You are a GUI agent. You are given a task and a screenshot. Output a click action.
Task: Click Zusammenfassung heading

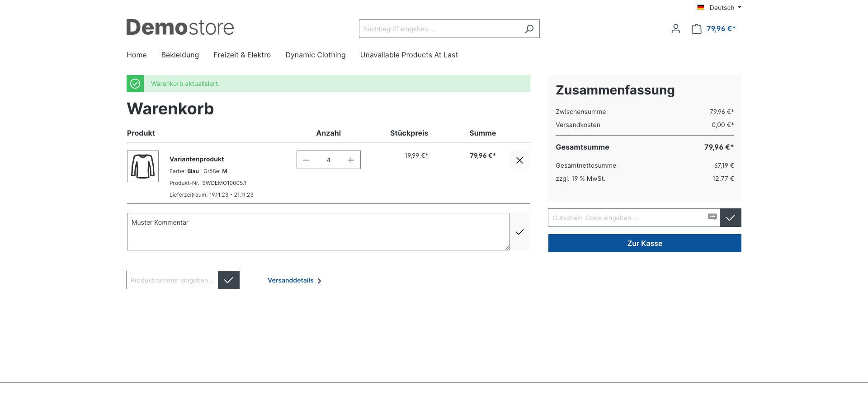[615, 90]
